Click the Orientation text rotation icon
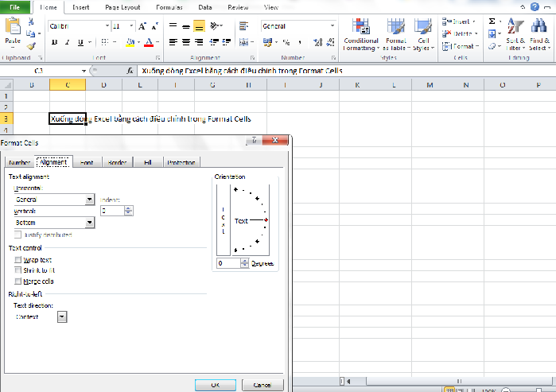Screen dimensions: 556x392 (x=215, y=26)
